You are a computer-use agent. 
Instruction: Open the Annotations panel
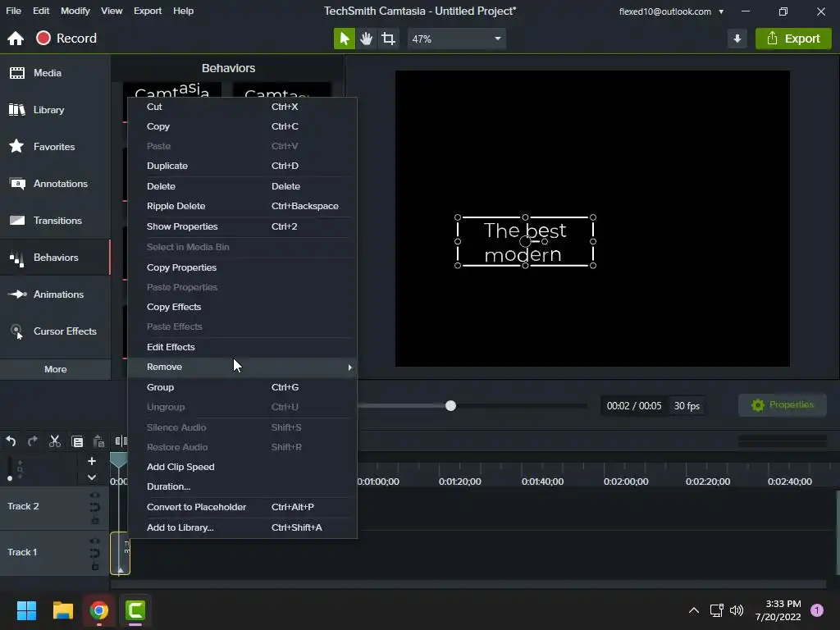click(x=55, y=184)
